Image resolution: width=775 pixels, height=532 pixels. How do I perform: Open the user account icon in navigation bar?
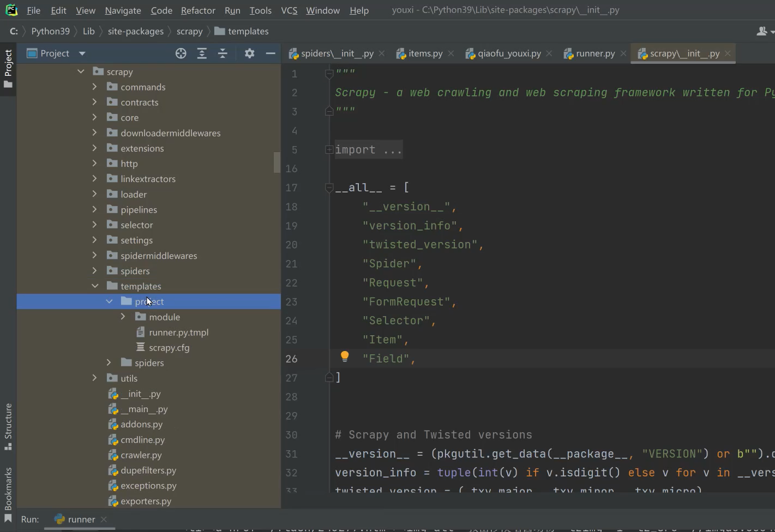pos(762,32)
